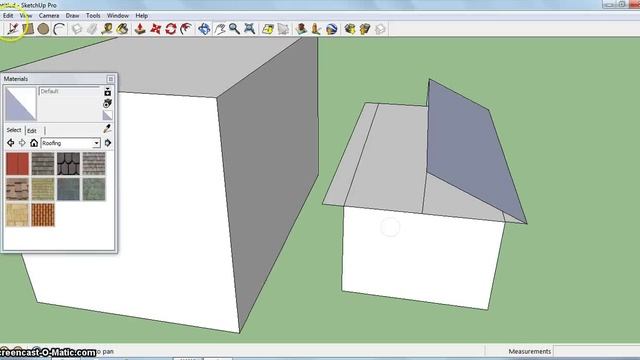Open the Help menu
The width and height of the screenshot is (640, 360).
(x=142, y=16)
